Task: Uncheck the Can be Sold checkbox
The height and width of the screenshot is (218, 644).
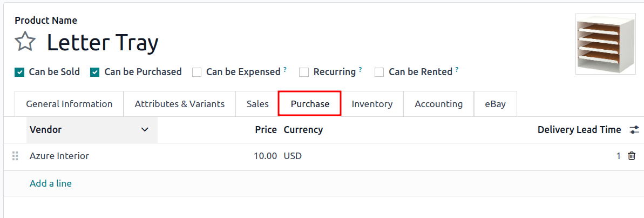Action: (x=19, y=72)
